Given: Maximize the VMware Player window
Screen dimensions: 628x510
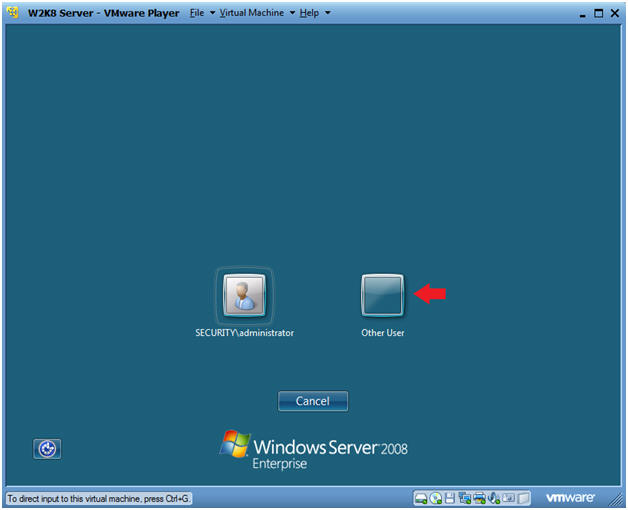Looking at the screenshot, I should 598,13.
